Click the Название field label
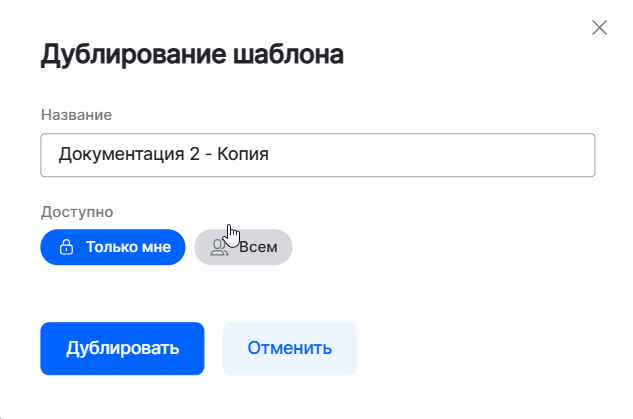The image size is (633, 419). (x=76, y=115)
